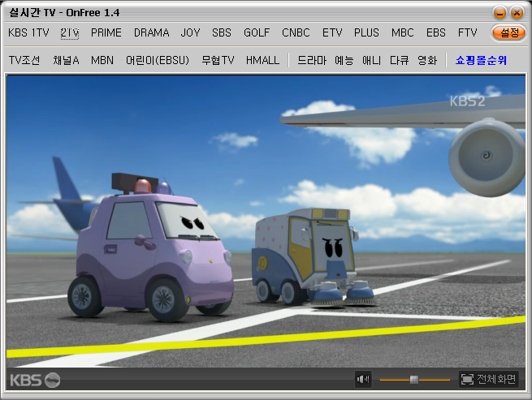Screen dimensions: 532x400
Task: Select the 2TV channel
Action: pyautogui.click(x=70, y=33)
